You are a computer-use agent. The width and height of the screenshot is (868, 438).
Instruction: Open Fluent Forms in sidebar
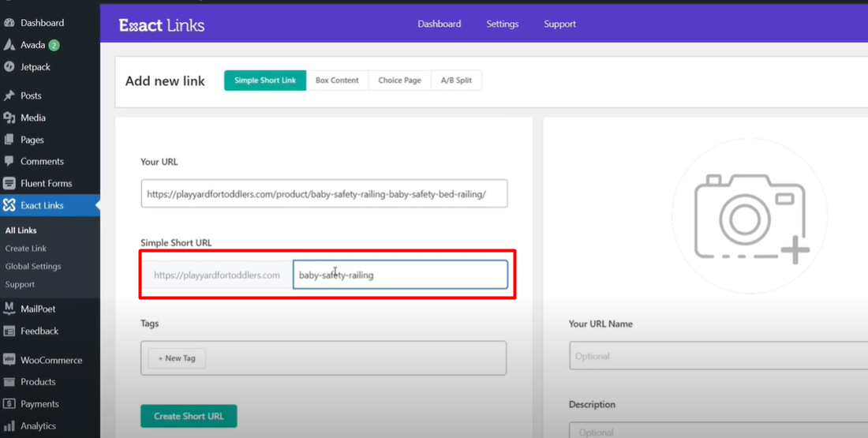(46, 183)
